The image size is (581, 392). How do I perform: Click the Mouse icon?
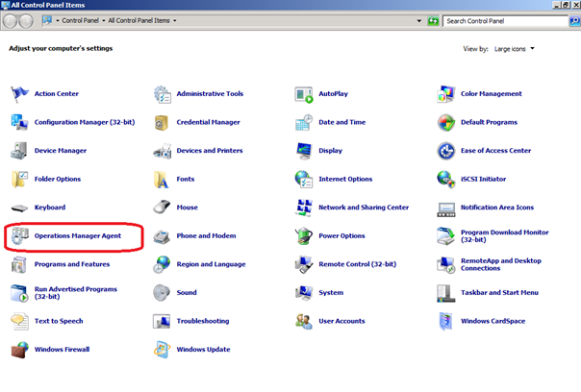pos(162,207)
